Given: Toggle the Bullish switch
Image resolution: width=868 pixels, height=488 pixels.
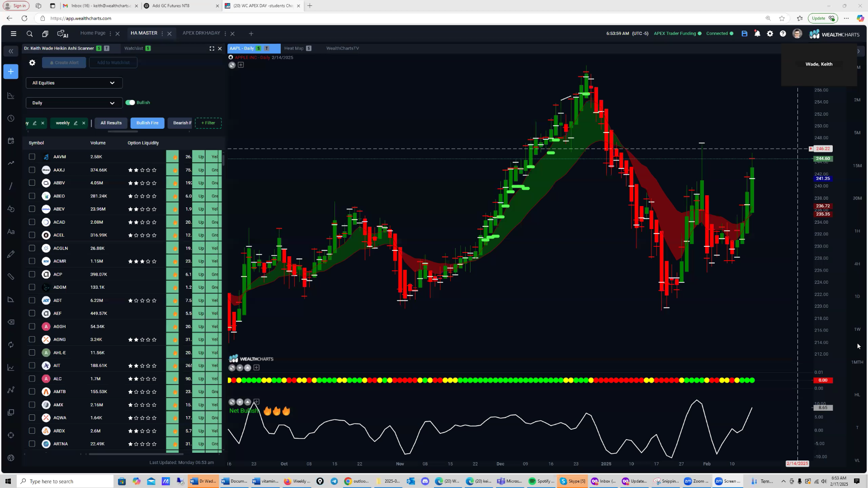Looking at the screenshot, I should 130,103.
